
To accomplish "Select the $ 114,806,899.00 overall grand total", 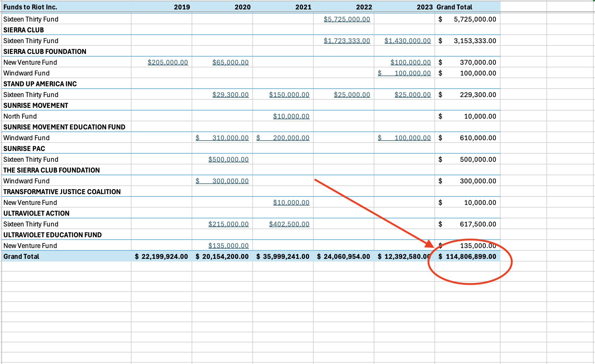I will coord(468,256).
